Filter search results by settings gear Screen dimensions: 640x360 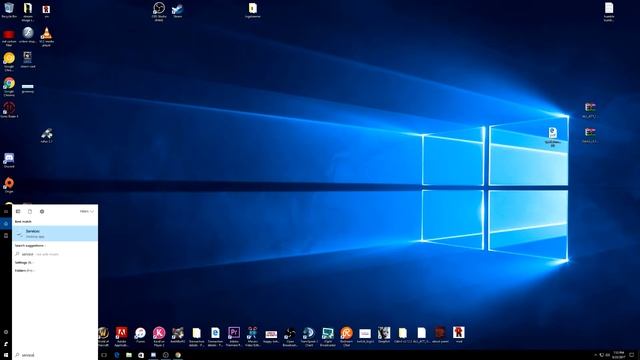[x=42, y=211]
